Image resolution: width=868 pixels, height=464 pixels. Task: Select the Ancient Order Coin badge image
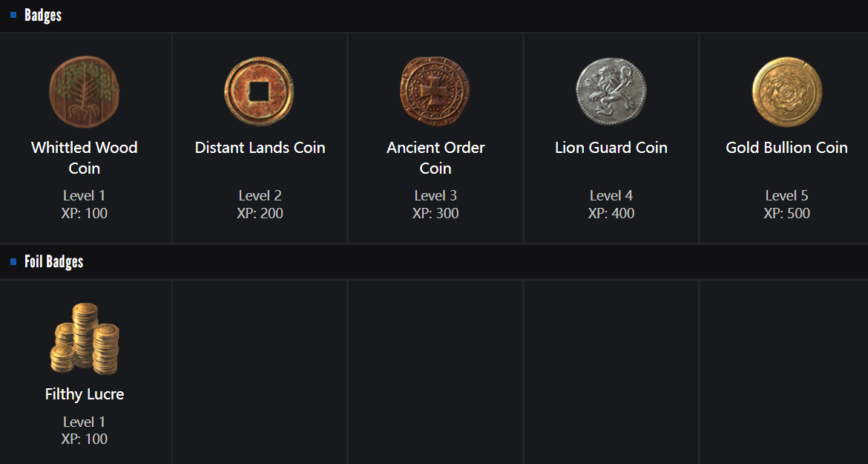tap(435, 91)
